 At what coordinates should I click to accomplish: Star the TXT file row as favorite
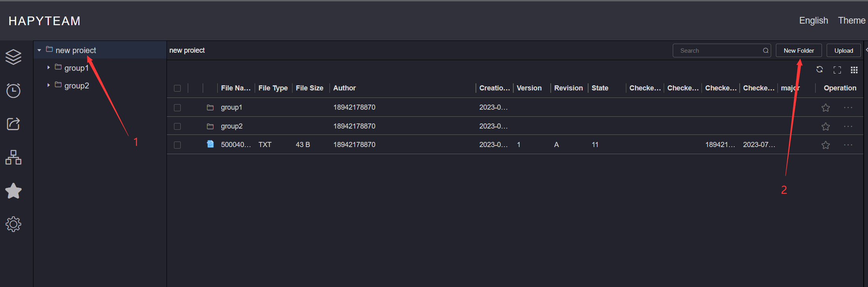point(825,145)
